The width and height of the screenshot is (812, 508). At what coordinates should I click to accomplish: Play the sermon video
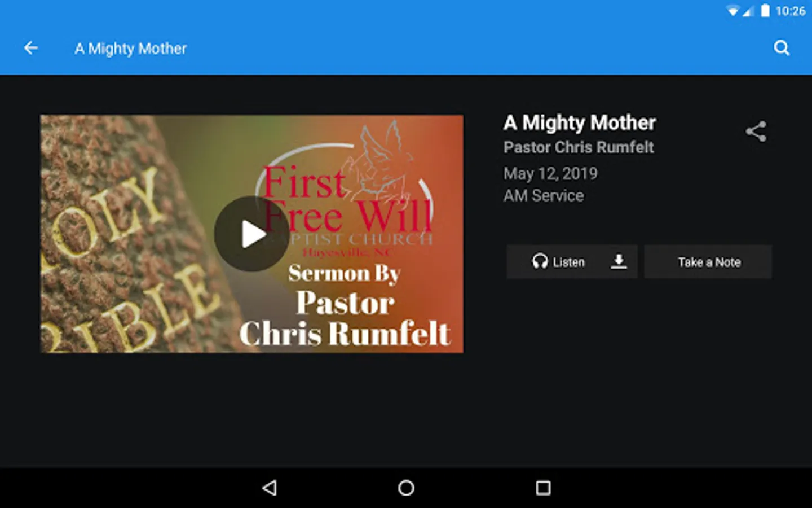tap(251, 234)
